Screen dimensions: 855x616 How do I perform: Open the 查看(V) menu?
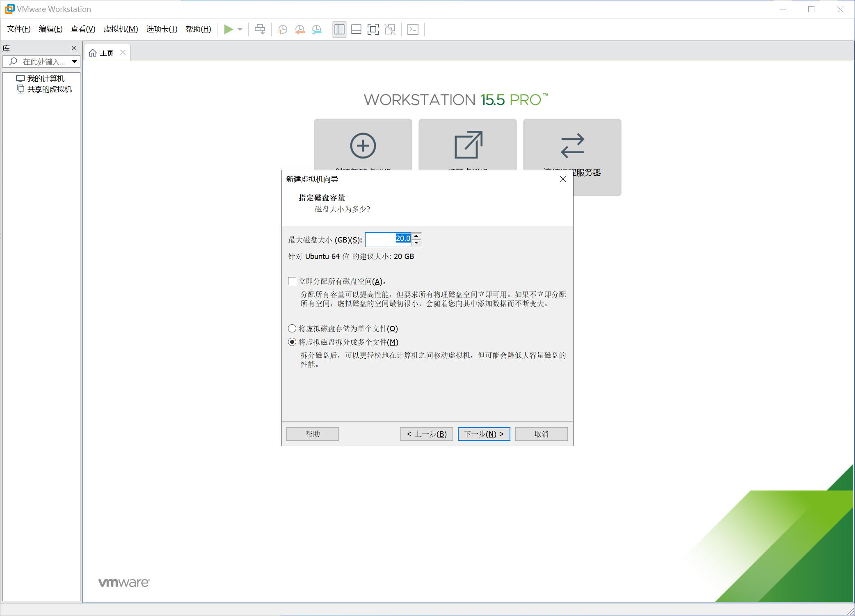pyautogui.click(x=83, y=29)
